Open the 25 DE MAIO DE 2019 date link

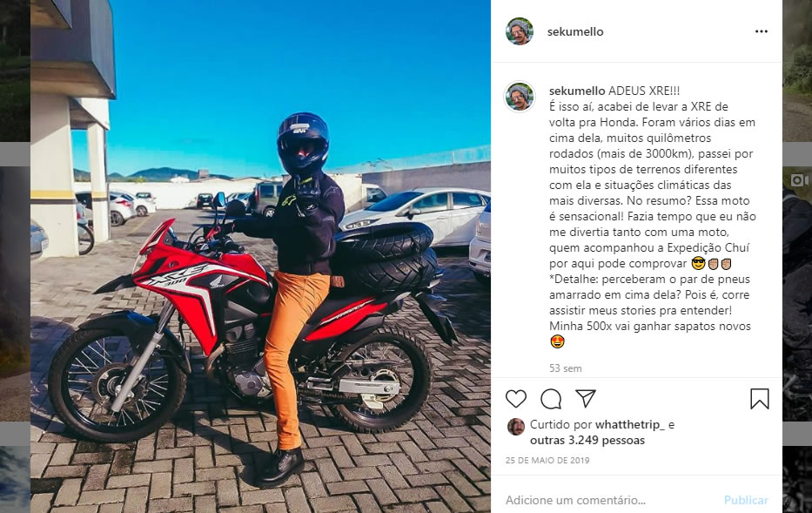click(x=547, y=460)
